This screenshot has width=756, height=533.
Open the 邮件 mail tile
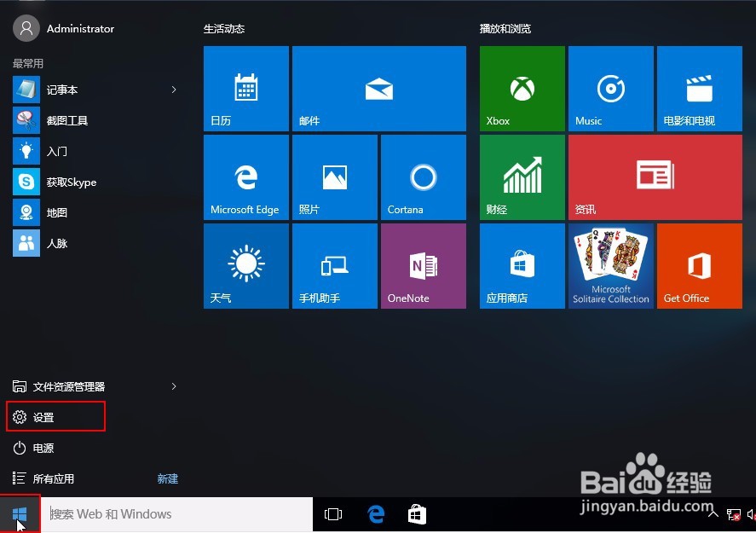pos(379,89)
